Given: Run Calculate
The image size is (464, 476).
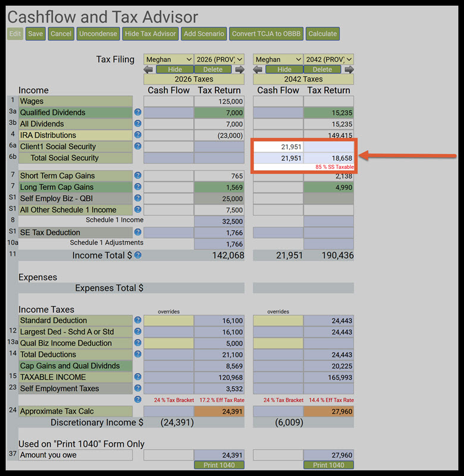Looking at the screenshot, I should [x=322, y=34].
